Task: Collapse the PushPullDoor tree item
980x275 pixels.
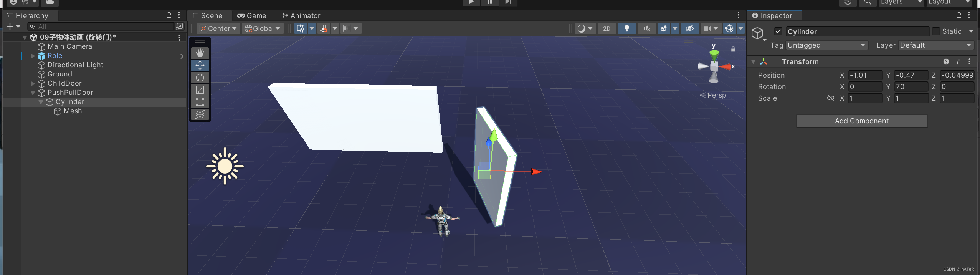Action: pyautogui.click(x=33, y=93)
